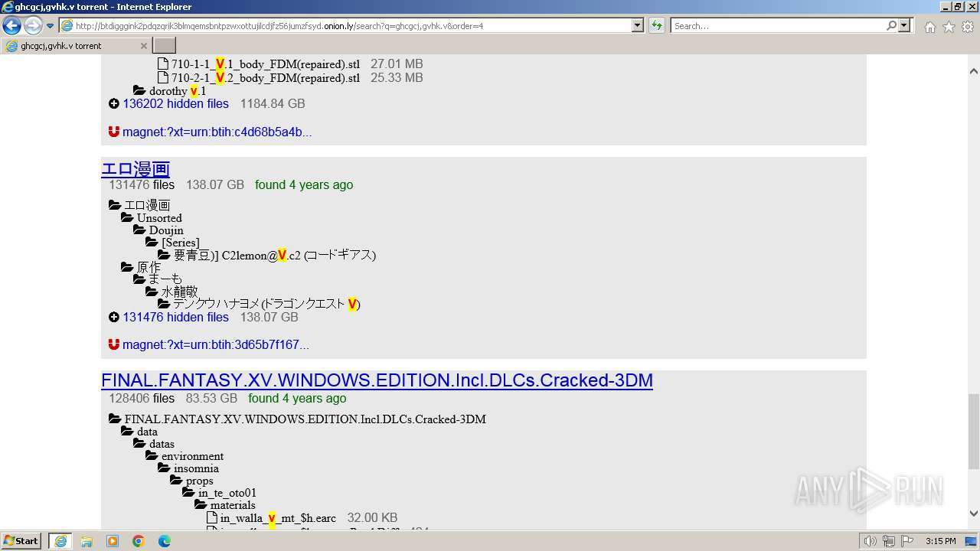Expand the 131476 hidden files plus icon

114,317
